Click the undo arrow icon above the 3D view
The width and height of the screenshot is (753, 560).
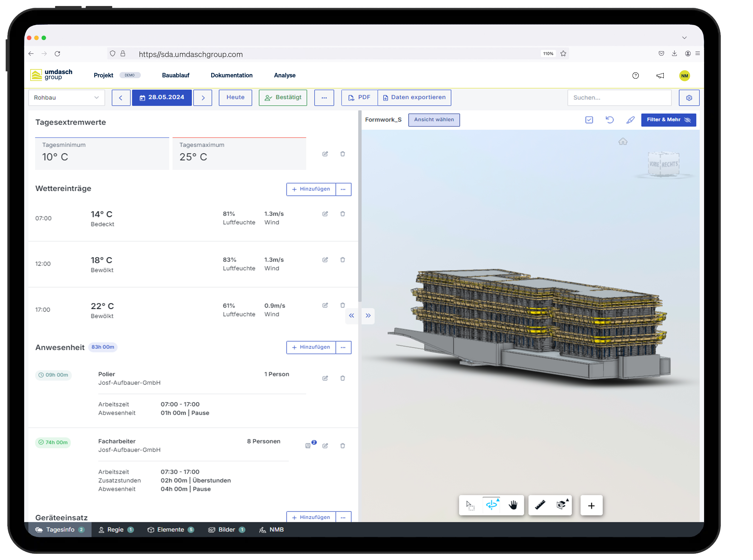click(610, 120)
